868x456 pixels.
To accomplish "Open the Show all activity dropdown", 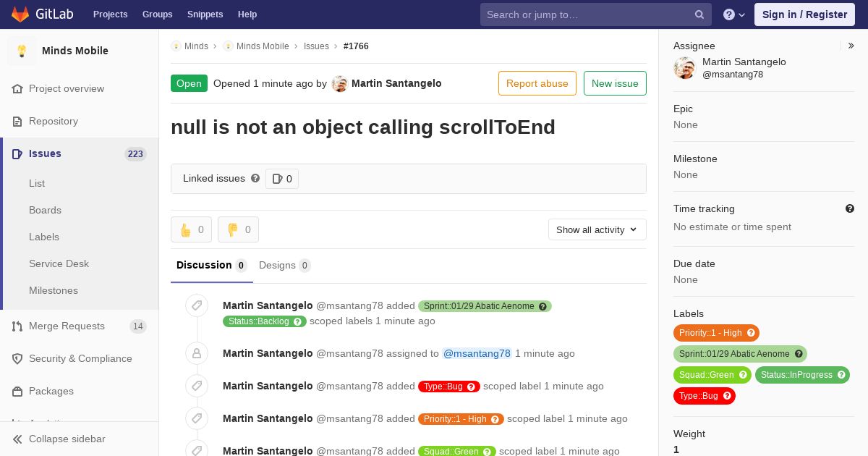I will coord(597,229).
